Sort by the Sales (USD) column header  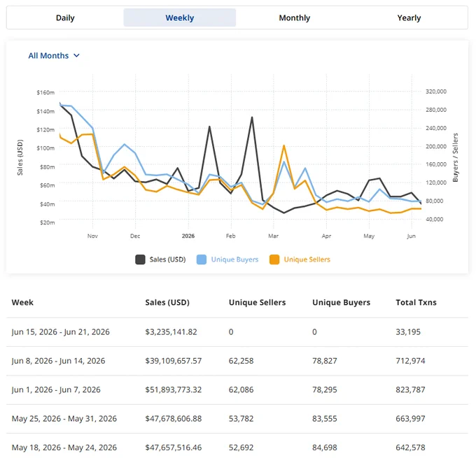[x=167, y=302]
